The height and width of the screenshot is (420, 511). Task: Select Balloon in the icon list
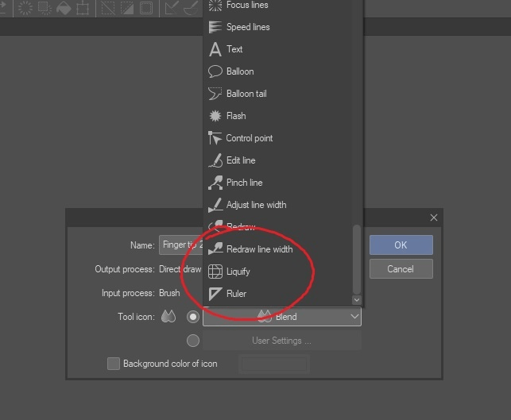(277, 71)
